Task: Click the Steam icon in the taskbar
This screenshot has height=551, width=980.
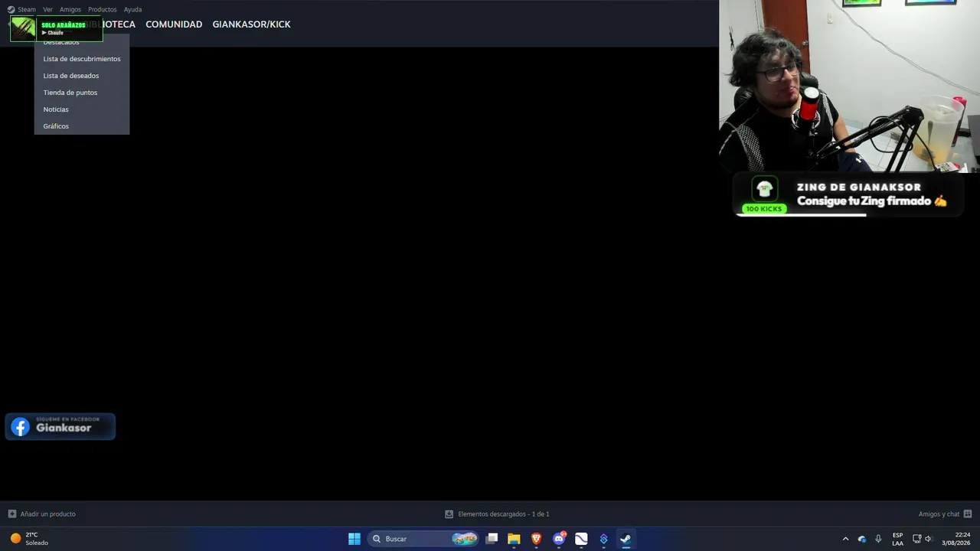Action: coord(626,539)
